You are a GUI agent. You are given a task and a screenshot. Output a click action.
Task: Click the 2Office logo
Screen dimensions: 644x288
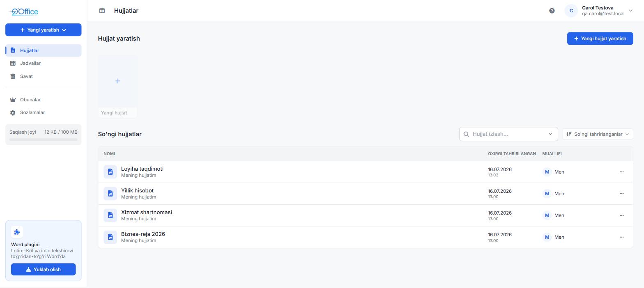[24, 11]
